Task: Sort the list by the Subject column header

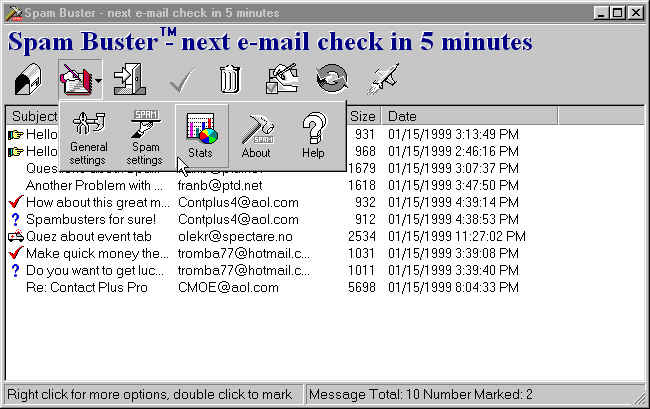Action: (35, 116)
